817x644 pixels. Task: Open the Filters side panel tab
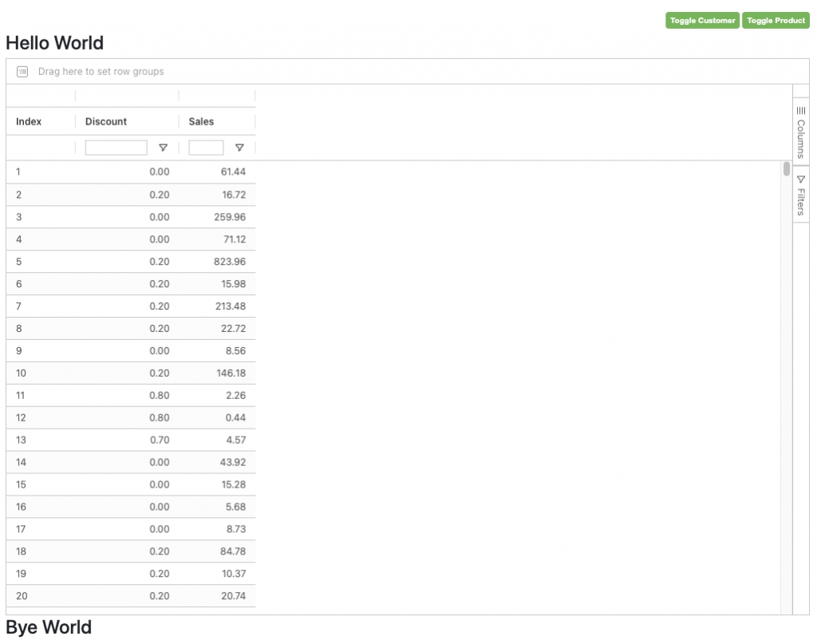tap(801, 196)
